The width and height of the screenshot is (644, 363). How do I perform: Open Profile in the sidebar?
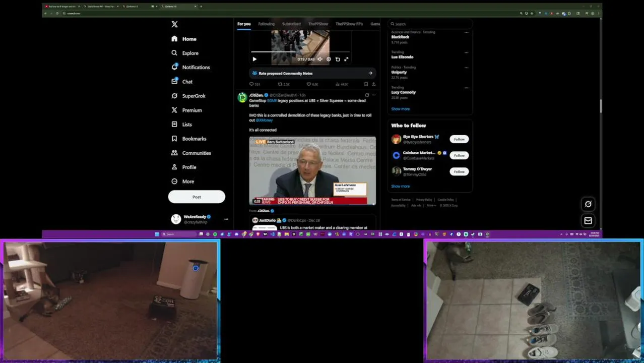pyautogui.click(x=184, y=167)
